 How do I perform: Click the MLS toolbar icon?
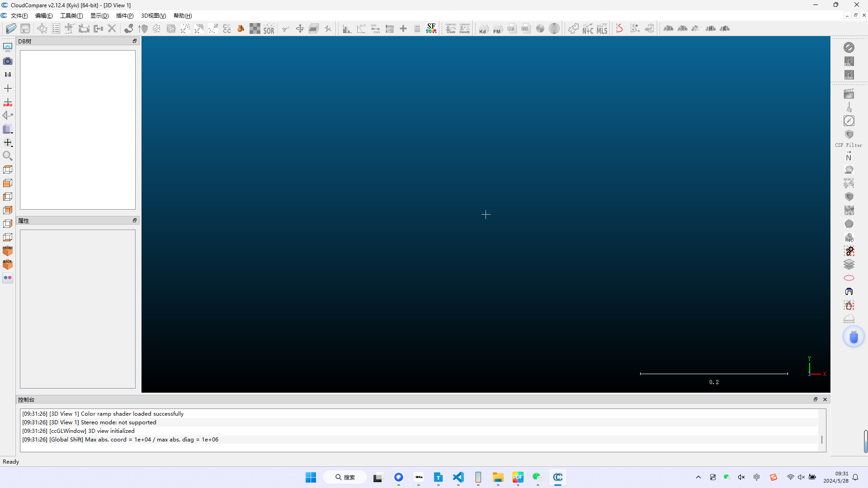click(602, 29)
